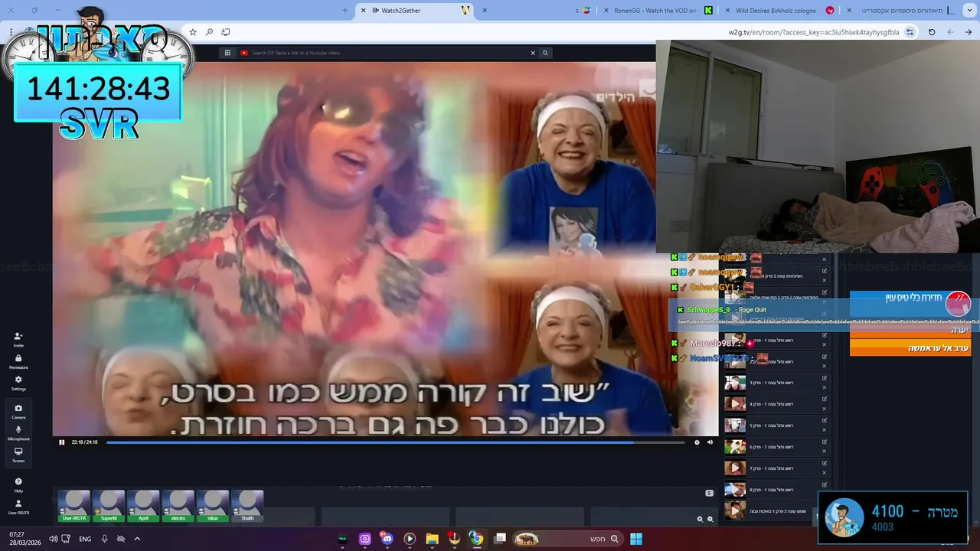Edit playlist item episode 4
980x551 pixels.
tap(825, 399)
